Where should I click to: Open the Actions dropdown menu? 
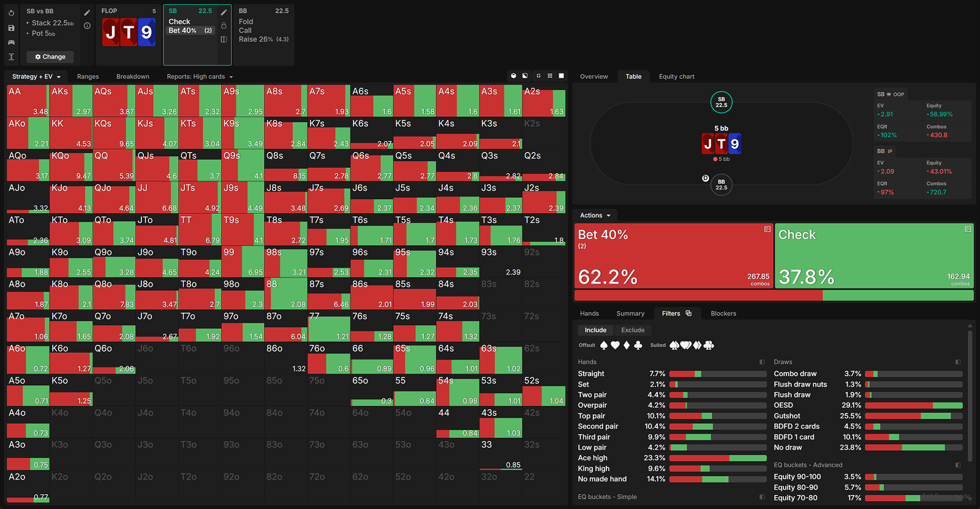pos(595,216)
